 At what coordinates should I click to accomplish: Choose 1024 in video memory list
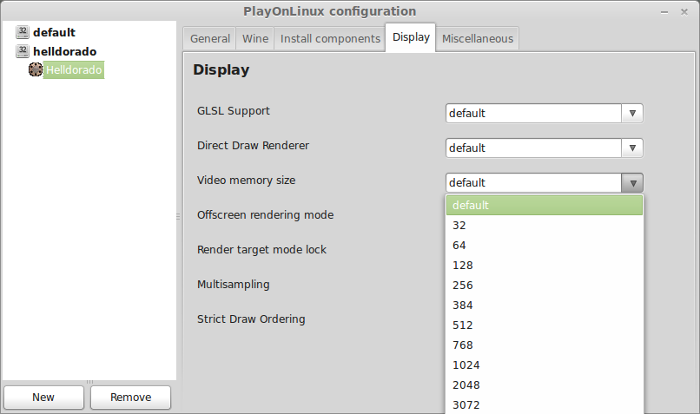[544, 365]
